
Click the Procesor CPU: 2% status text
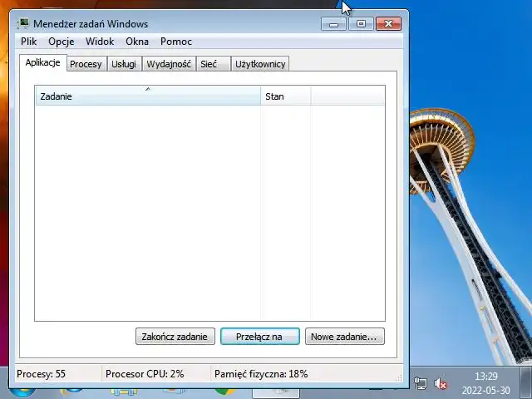coord(145,374)
